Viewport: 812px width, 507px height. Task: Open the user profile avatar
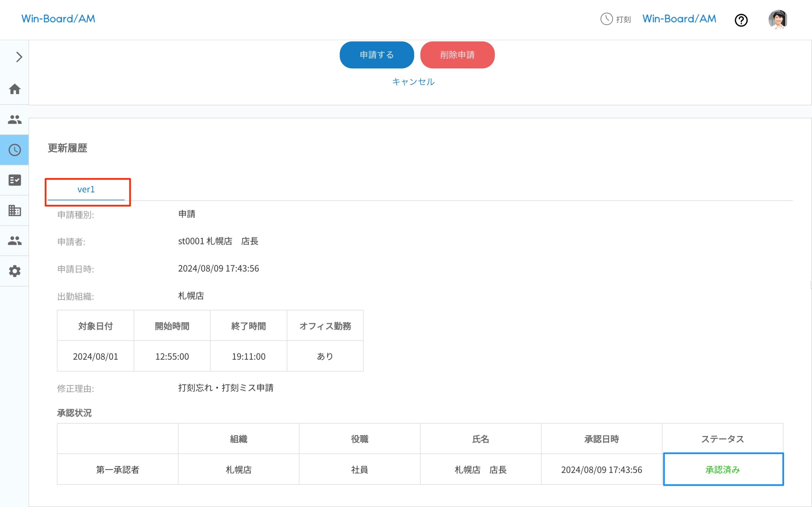coord(778,19)
